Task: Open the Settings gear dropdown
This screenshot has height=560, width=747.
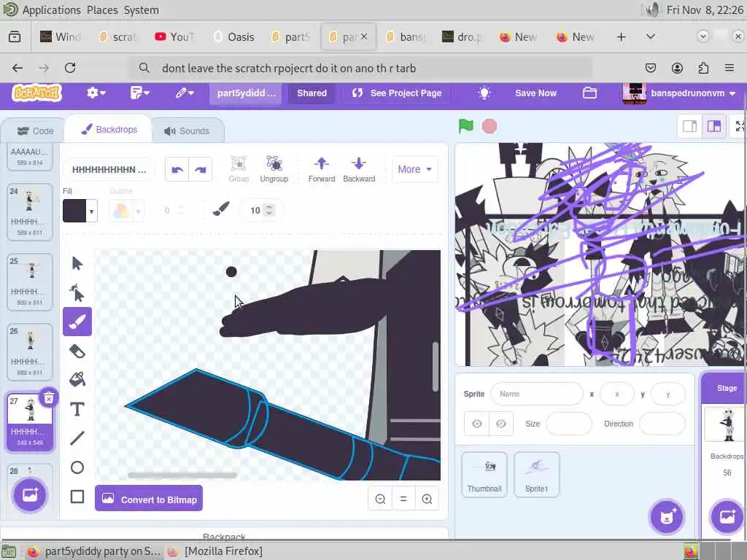Action: pos(96,93)
